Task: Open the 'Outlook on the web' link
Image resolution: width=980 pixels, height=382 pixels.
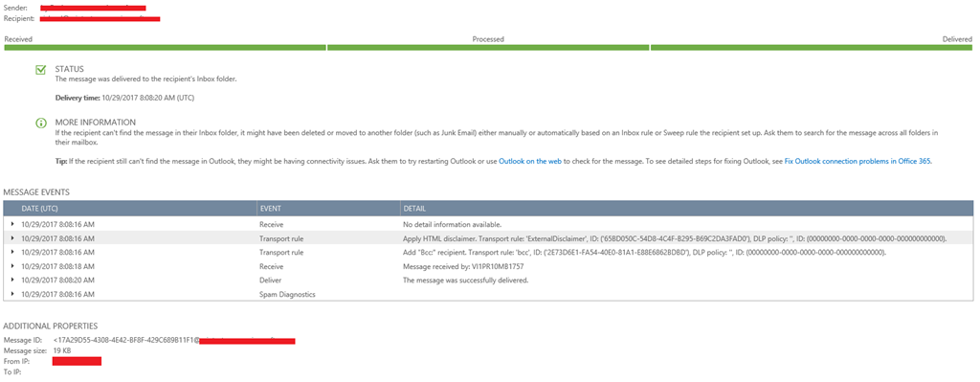Action: coord(530,161)
